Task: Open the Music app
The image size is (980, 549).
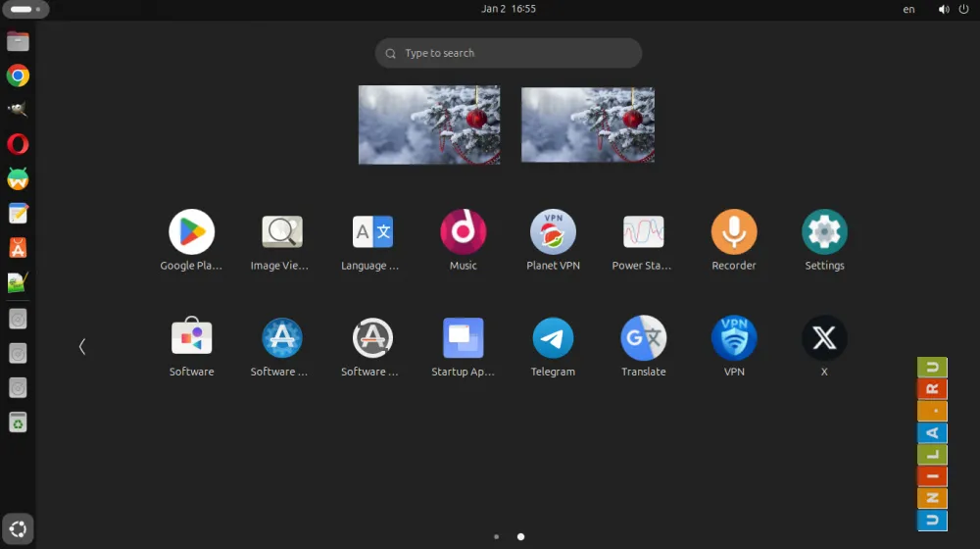Action: pos(463,233)
